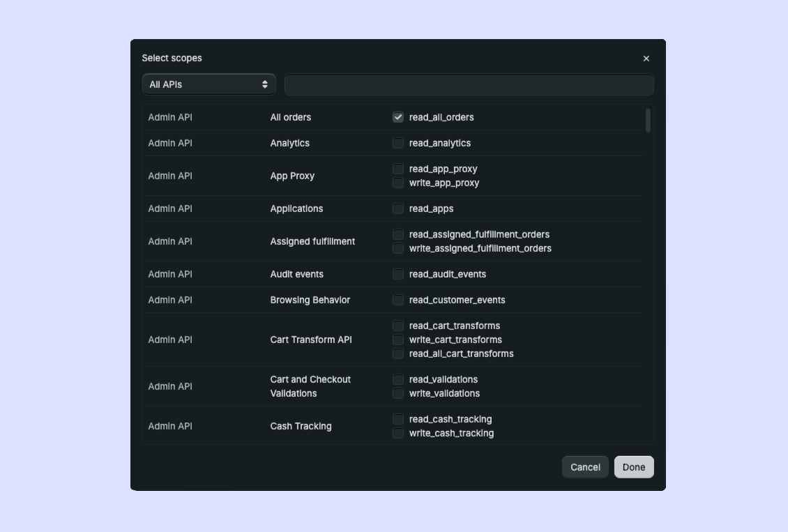Screen dimensions: 788x532
Task: Close the Select scopes dialog
Action: (x=646, y=59)
